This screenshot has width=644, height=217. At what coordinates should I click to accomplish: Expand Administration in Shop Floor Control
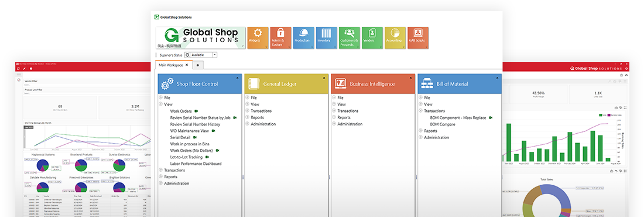click(x=160, y=183)
